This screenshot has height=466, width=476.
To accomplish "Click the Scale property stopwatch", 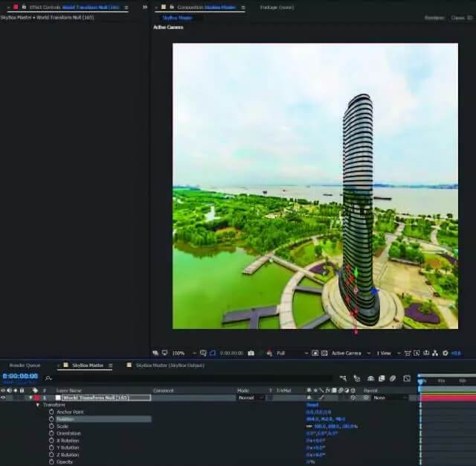I will coord(51,427).
